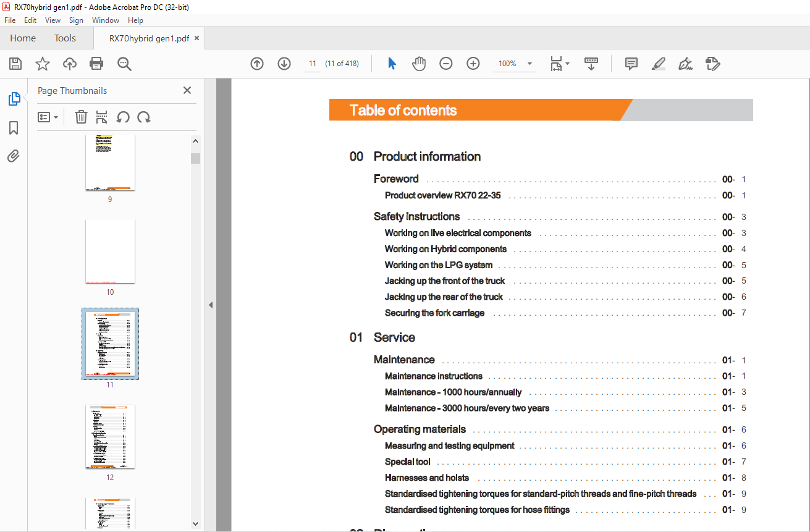Rotate the page clockwise
This screenshot has width=810, height=532.
[144, 117]
